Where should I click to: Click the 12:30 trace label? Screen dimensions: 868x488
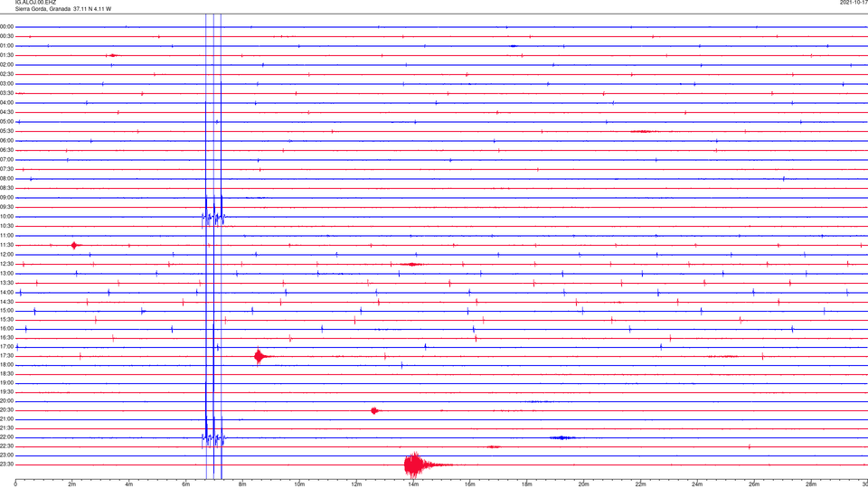pos(7,264)
